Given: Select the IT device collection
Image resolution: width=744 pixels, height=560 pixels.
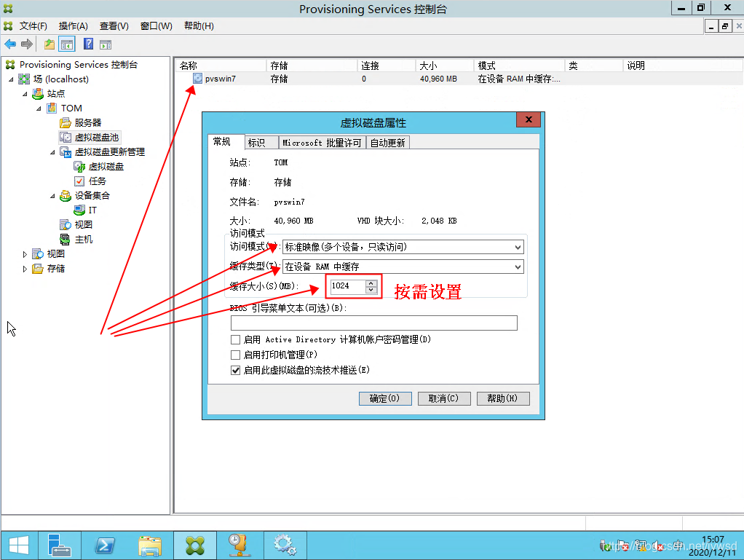Looking at the screenshot, I should pyautogui.click(x=92, y=210).
